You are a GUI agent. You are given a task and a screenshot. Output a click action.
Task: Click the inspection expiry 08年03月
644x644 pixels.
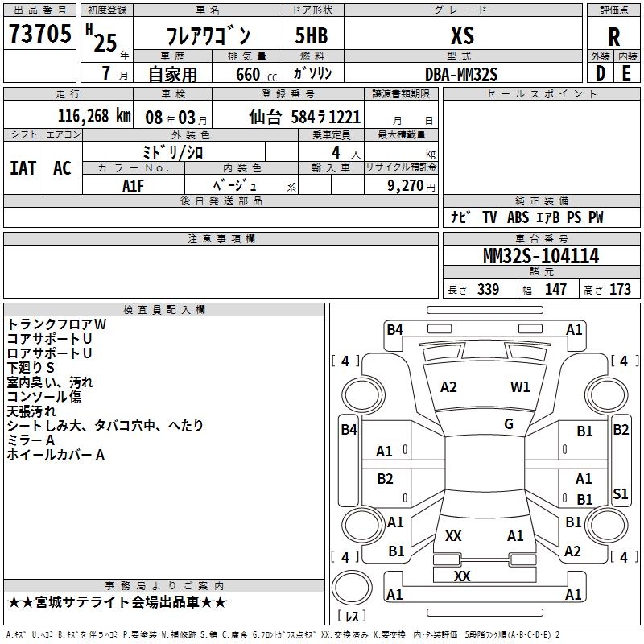pos(176,118)
